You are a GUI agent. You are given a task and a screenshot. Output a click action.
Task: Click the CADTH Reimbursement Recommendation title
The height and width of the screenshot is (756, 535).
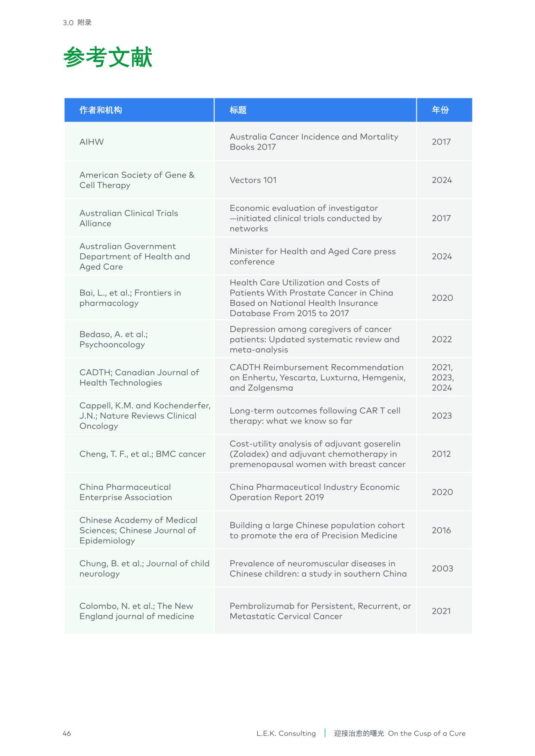317,377
